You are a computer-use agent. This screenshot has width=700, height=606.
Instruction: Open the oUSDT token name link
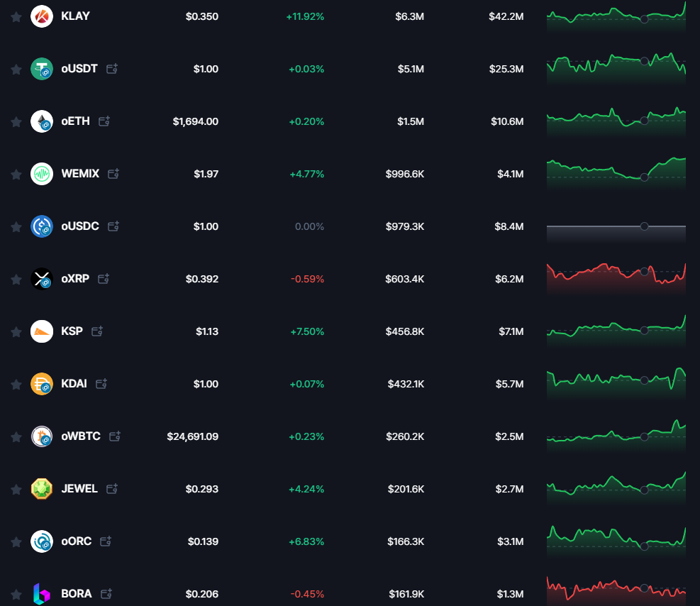click(79, 69)
